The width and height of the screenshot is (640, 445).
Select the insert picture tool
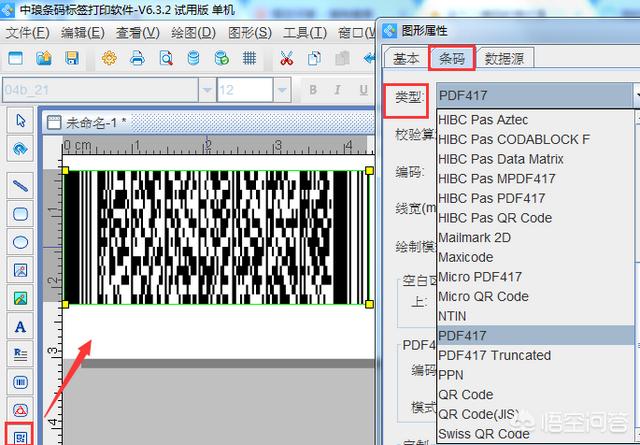coord(20,270)
